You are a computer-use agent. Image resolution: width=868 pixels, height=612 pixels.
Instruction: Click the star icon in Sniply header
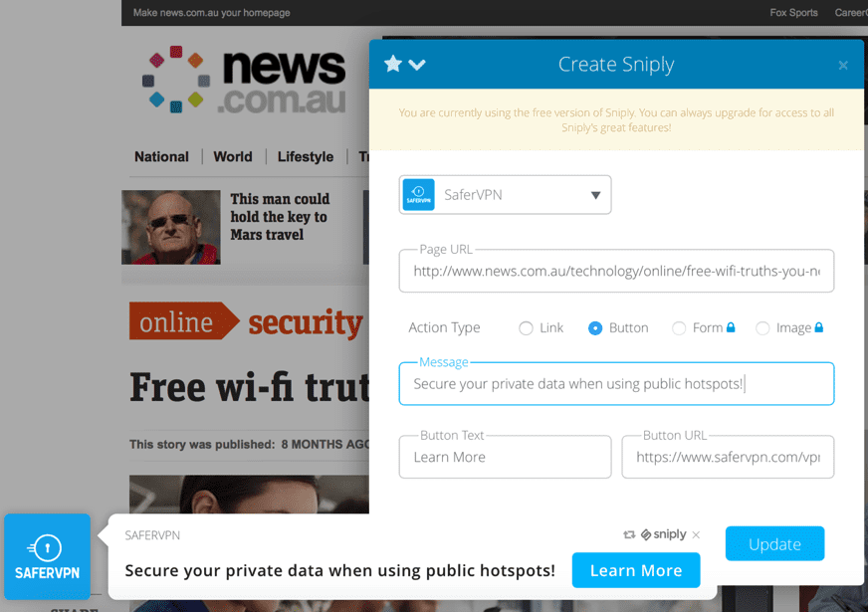pyautogui.click(x=393, y=64)
